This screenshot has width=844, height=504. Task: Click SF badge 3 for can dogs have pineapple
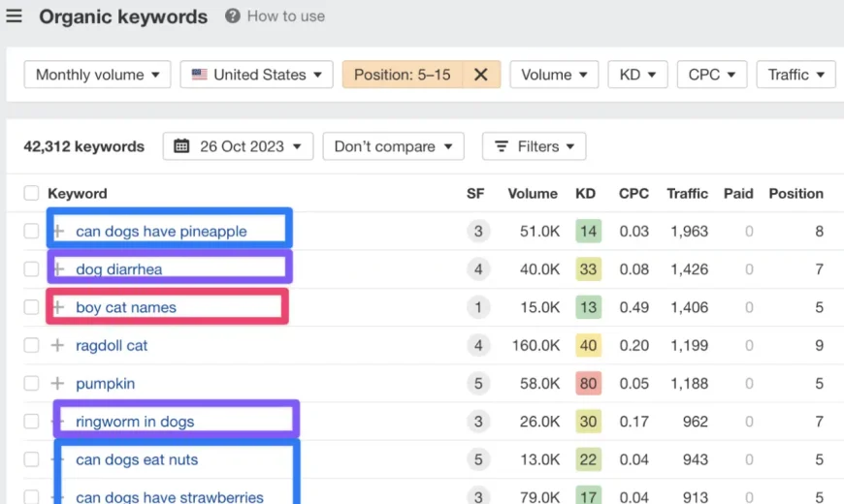pyautogui.click(x=478, y=232)
